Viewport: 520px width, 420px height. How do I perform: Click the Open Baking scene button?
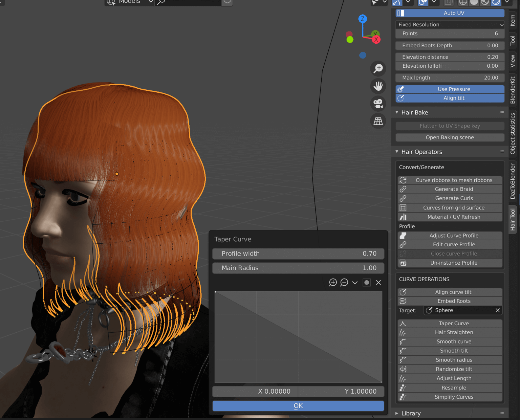pos(450,137)
